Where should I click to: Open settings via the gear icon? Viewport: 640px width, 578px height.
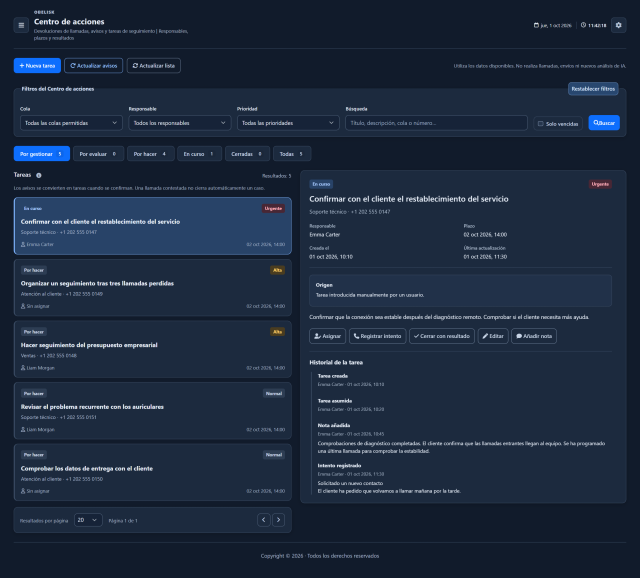point(618,25)
